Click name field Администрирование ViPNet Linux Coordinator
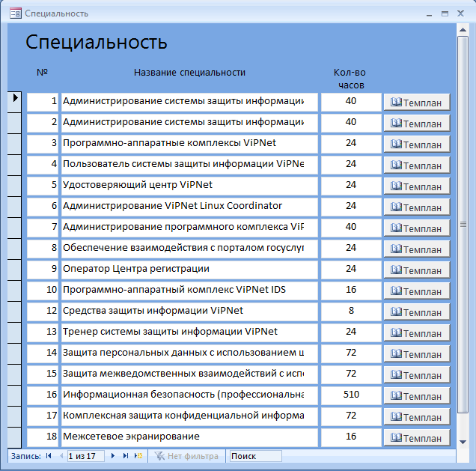The width and height of the screenshot is (476, 471). tap(189, 207)
